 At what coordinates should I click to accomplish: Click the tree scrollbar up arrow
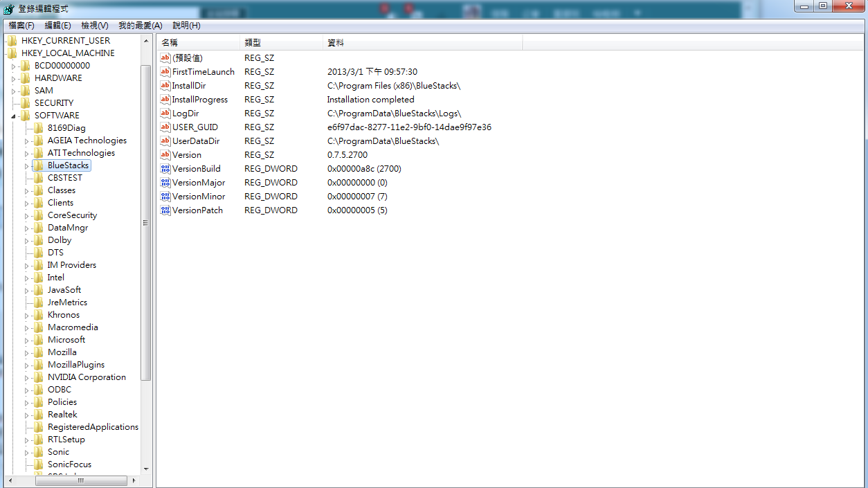click(146, 41)
